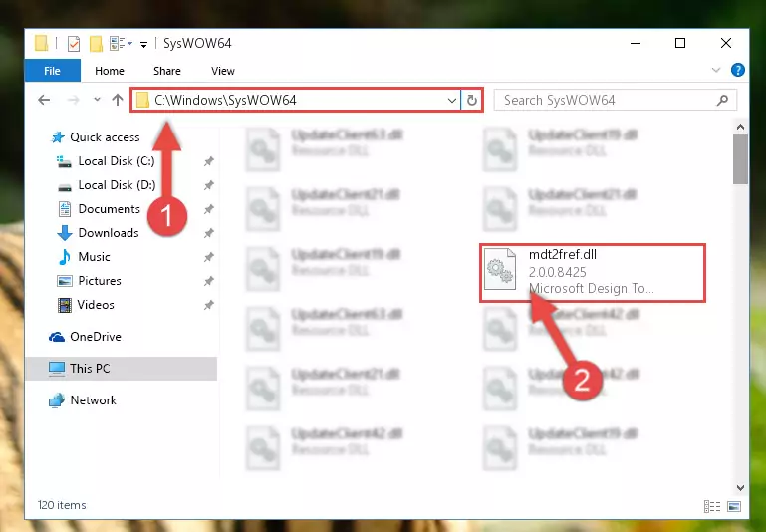The image size is (766, 532).
Task: Open the View ribbon tab
Action: click(223, 71)
